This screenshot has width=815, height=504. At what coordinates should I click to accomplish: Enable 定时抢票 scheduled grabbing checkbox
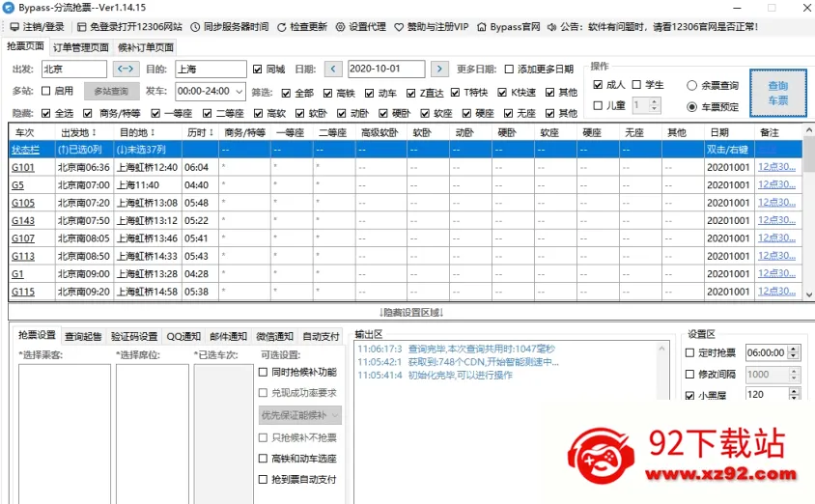tap(689, 352)
